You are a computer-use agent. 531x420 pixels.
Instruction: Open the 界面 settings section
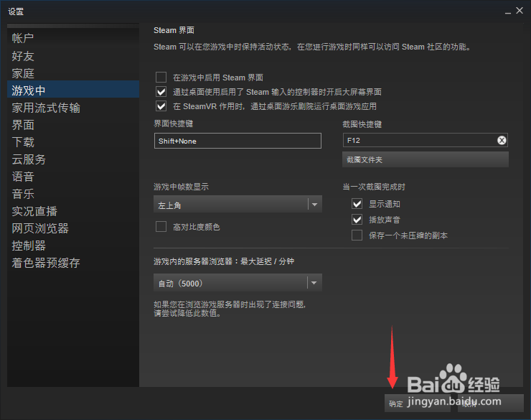(73, 125)
